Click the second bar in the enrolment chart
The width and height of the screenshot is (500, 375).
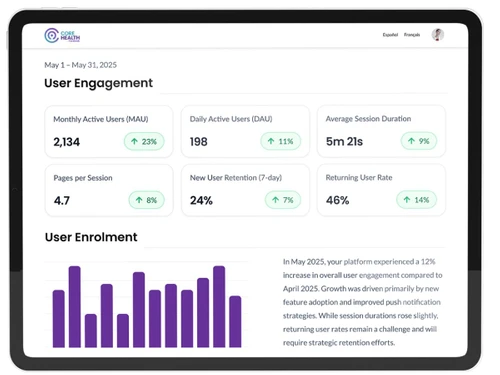75,307
